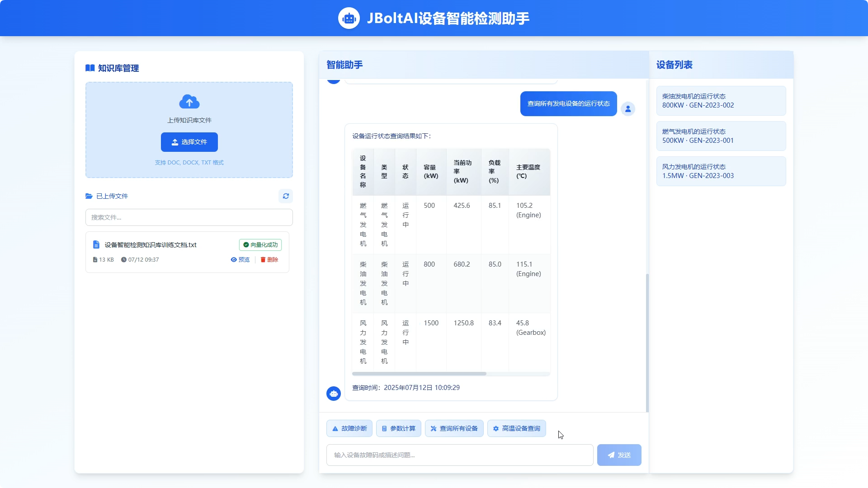The height and width of the screenshot is (488, 868).
Task: Click the 容量(kW) column header
Action: point(431,172)
